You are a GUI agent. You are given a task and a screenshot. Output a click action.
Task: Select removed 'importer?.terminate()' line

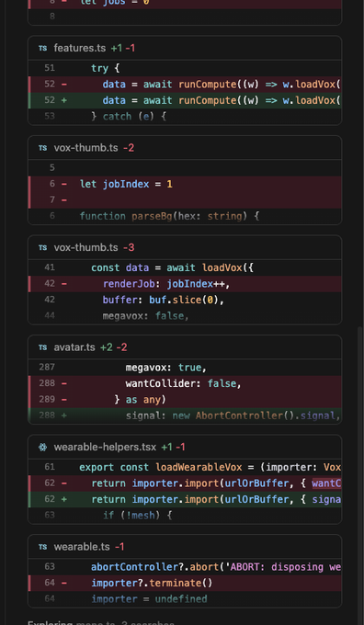tap(185, 583)
